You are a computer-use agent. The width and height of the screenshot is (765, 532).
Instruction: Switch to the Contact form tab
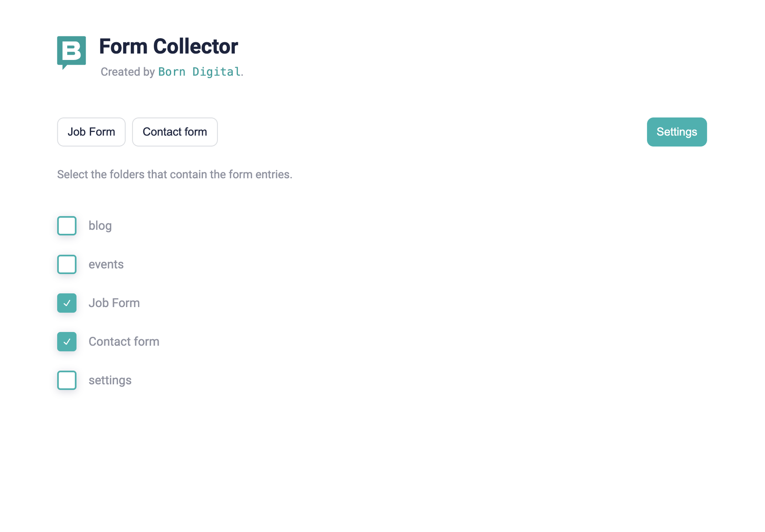tap(174, 132)
